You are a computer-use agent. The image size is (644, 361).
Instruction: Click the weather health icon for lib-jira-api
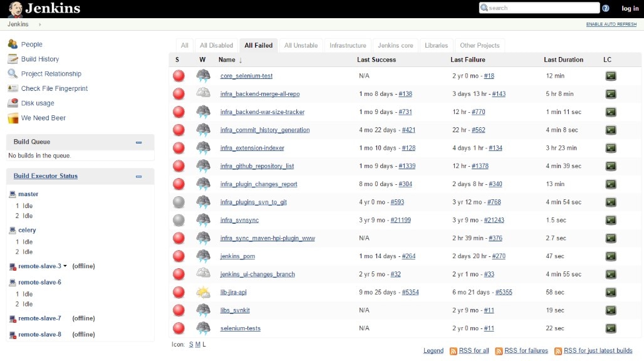point(202,292)
